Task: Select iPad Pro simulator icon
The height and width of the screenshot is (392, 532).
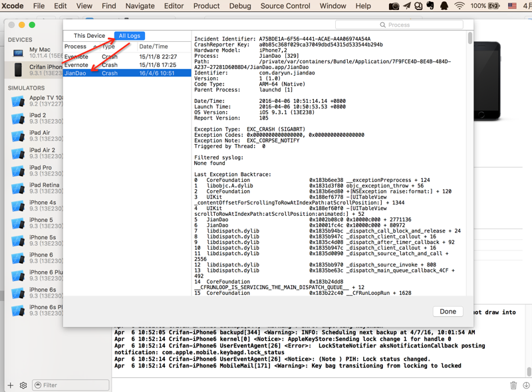Action: pyautogui.click(x=18, y=171)
